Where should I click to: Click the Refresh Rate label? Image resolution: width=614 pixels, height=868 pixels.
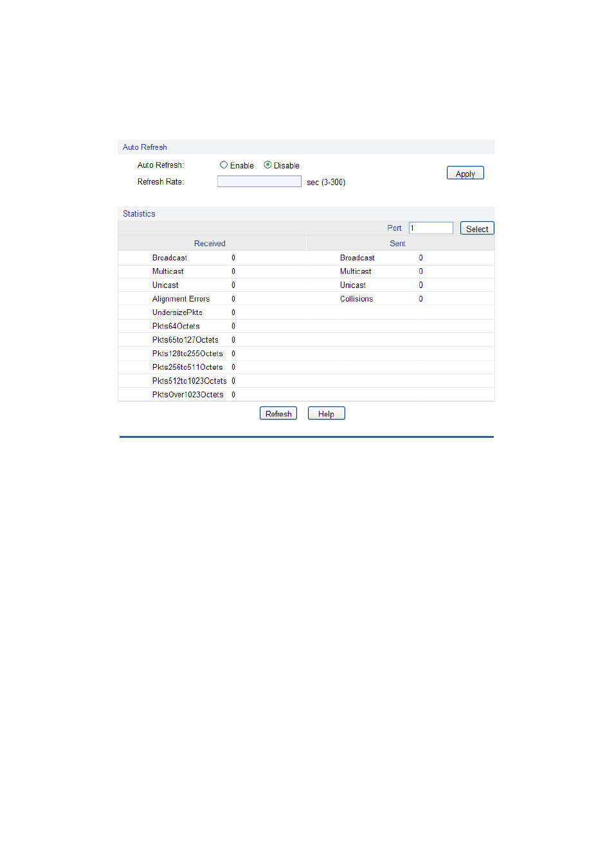tap(161, 182)
